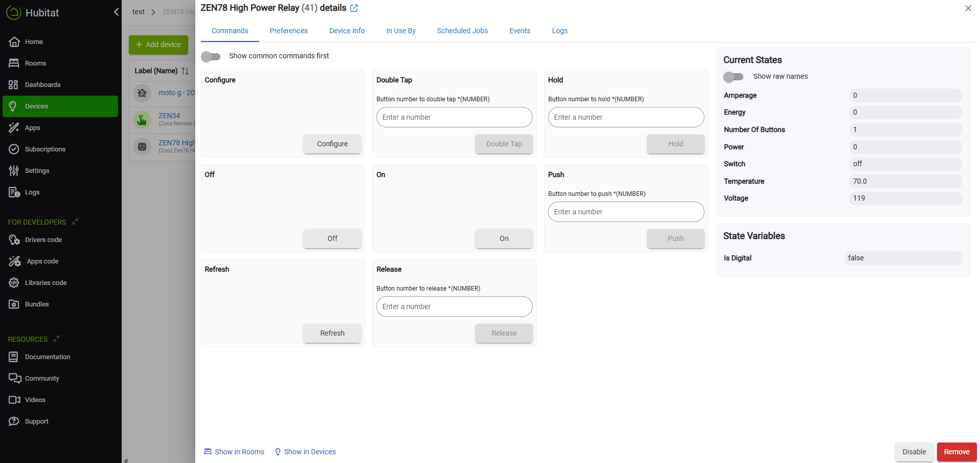Screen dimensions: 980x463
Task: Open the moto g device link
Action: click(176, 93)
